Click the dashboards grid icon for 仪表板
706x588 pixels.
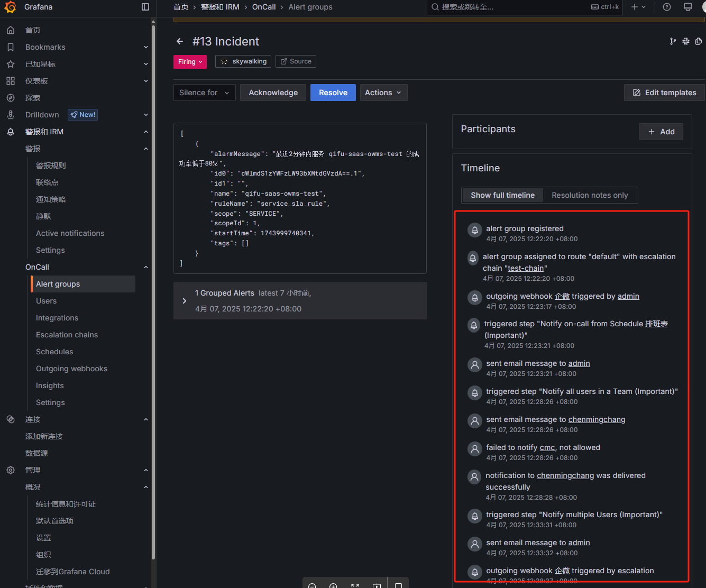coord(11,81)
